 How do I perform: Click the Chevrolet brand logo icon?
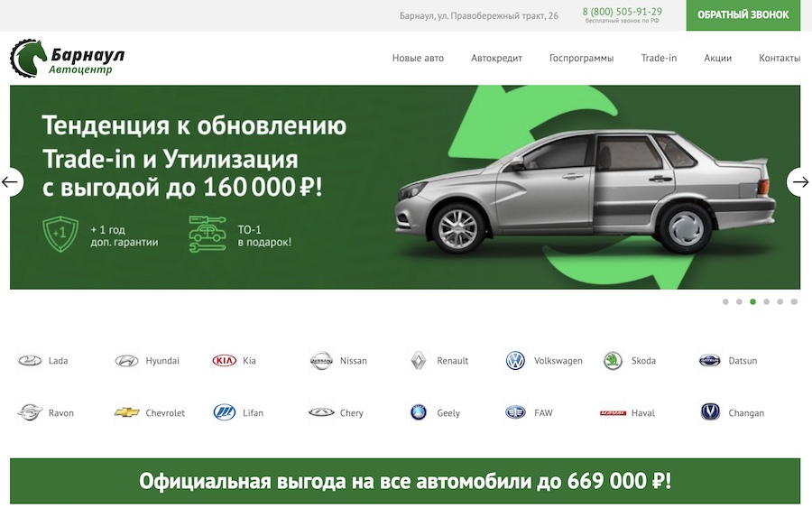(127, 412)
